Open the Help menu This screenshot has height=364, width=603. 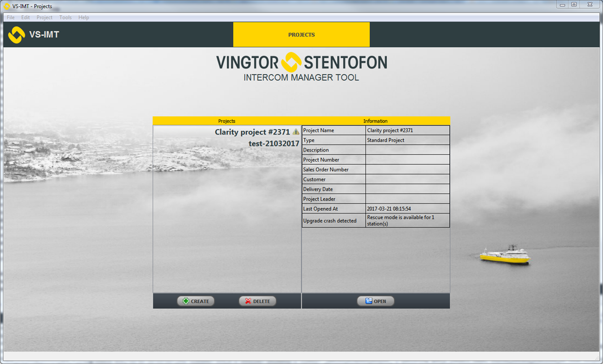[x=84, y=18]
